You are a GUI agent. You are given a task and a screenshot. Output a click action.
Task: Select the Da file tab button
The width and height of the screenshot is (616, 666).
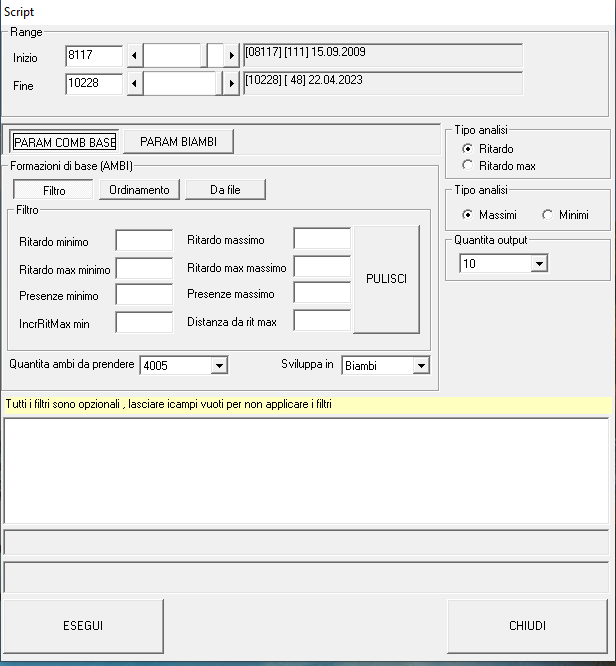click(x=225, y=189)
